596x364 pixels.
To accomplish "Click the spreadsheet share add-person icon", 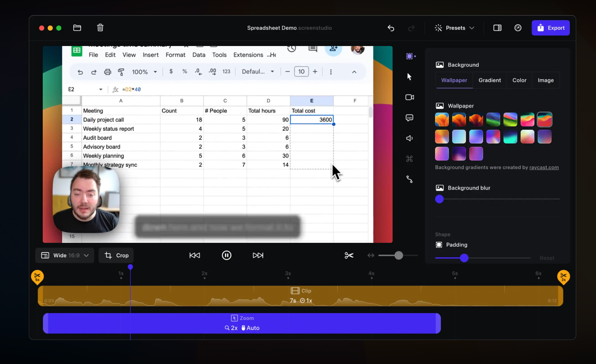I will 333,49.
